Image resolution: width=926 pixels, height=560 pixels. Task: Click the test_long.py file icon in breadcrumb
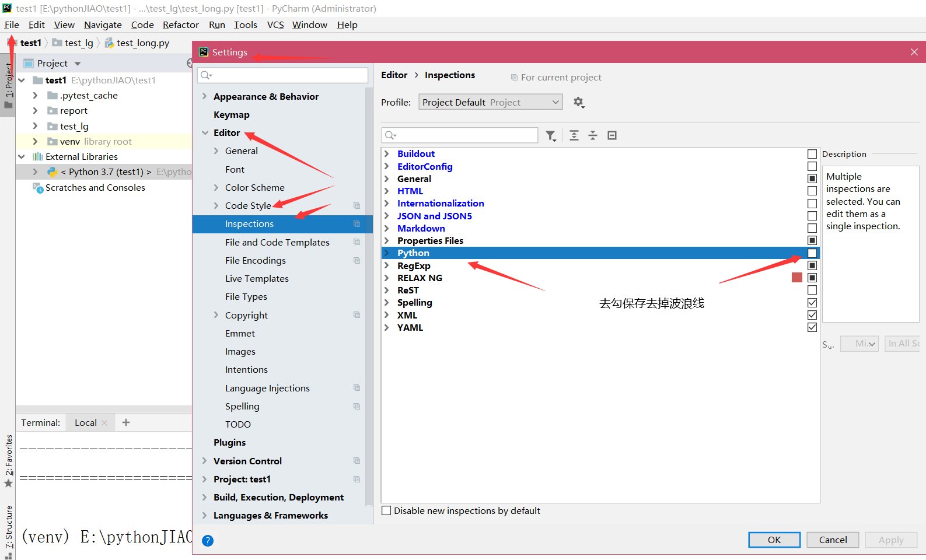pos(109,43)
